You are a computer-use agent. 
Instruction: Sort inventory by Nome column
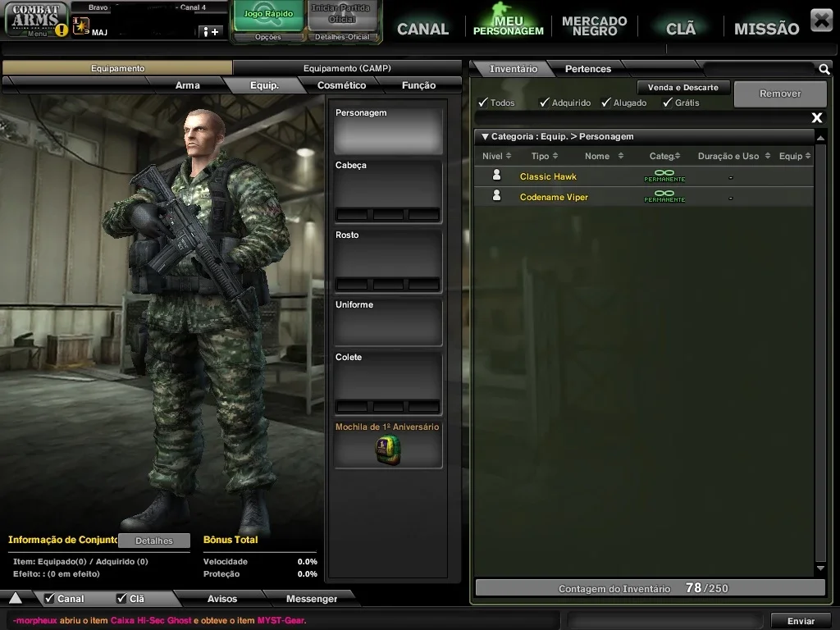click(605, 156)
